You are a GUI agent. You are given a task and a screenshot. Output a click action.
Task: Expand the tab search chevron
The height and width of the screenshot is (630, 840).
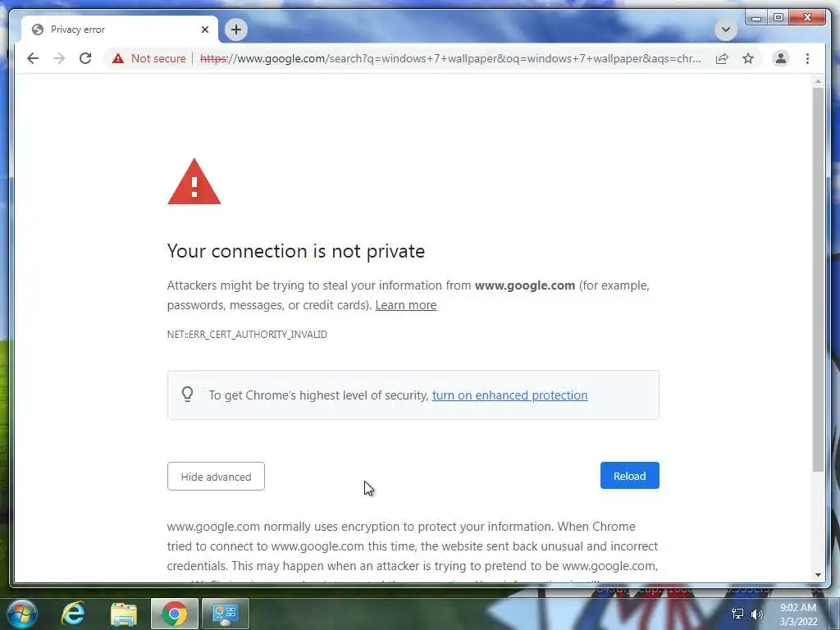[x=726, y=30]
